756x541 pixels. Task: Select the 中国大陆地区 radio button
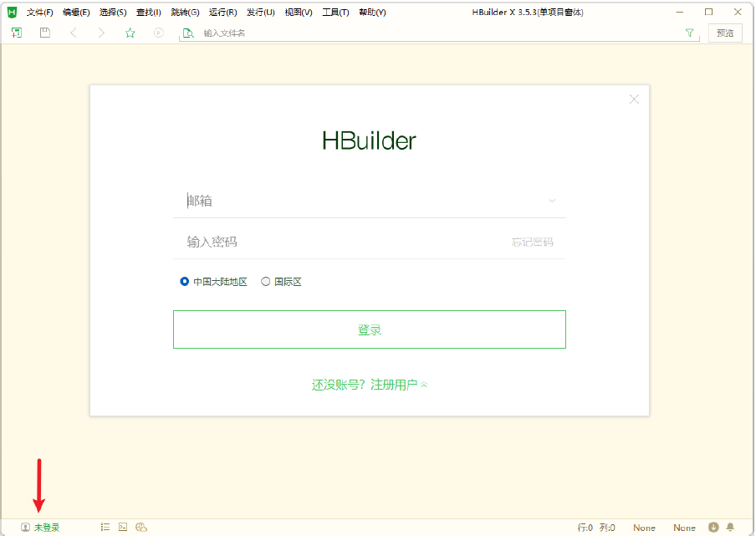click(184, 282)
